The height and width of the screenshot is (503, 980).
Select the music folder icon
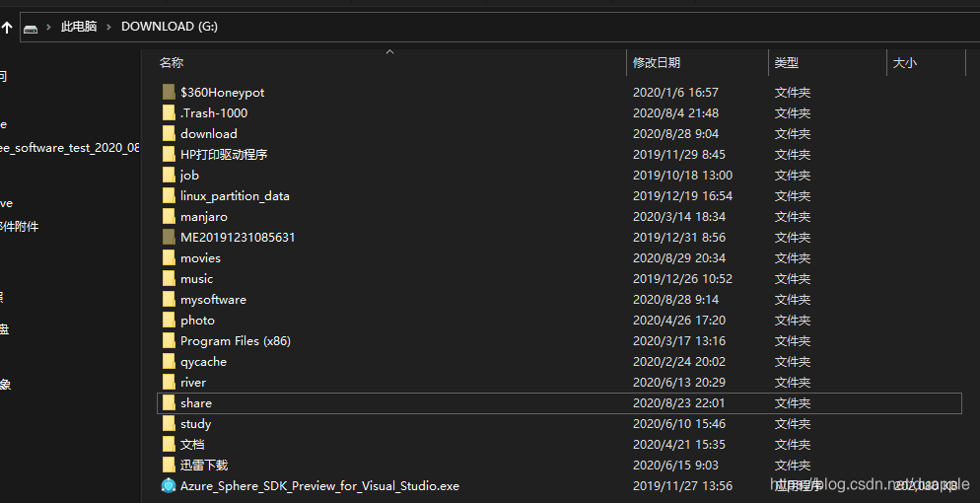click(x=169, y=279)
